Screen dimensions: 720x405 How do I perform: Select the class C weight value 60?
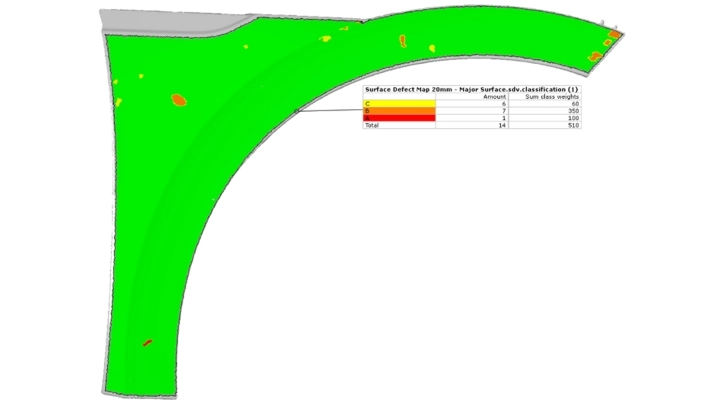(574, 104)
